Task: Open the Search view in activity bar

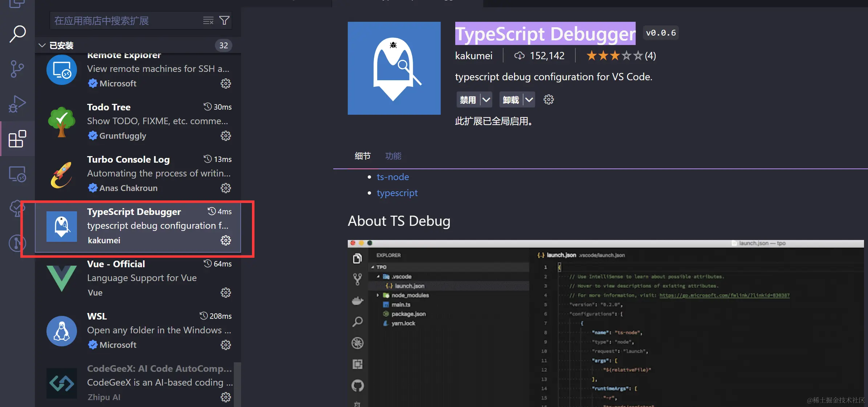Action: 17,34
